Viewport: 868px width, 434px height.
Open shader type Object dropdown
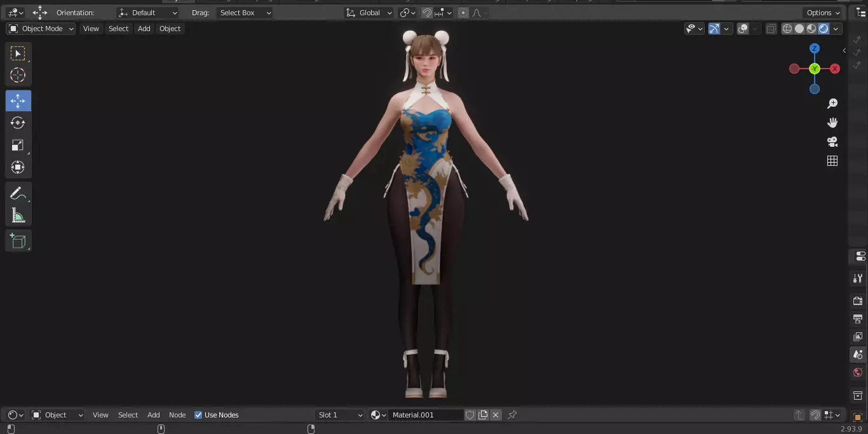(57, 415)
